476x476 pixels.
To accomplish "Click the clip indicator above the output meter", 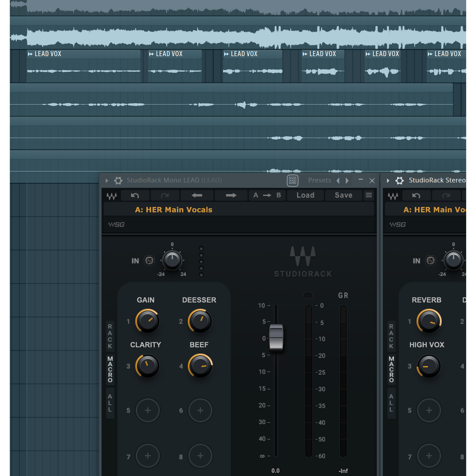I will pos(308,296).
